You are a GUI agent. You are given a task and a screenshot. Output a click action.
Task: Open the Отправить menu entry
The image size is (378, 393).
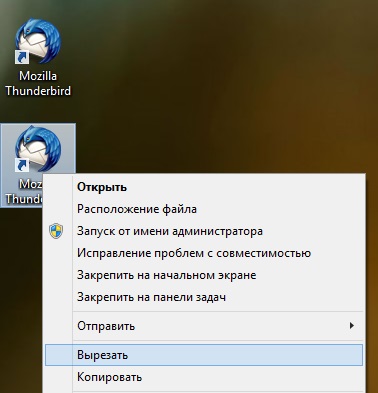[204, 326]
